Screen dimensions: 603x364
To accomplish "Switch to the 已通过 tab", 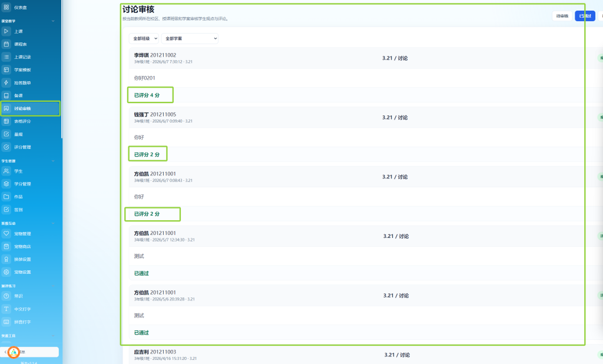I will 585,16.
